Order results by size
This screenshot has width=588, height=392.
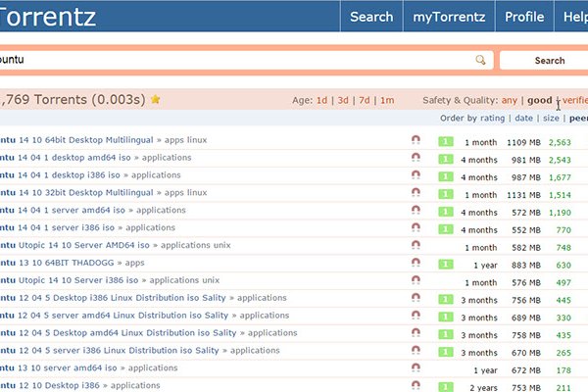[551, 119]
